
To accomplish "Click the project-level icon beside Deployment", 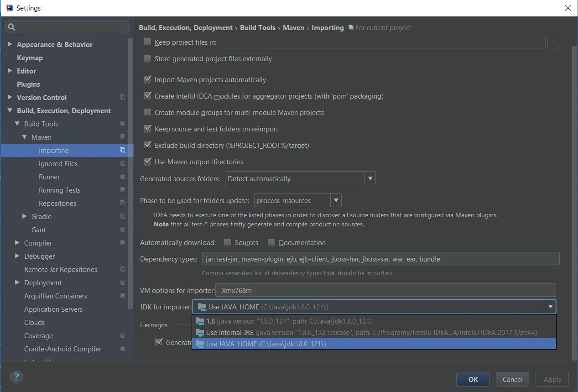I will point(122,282).
